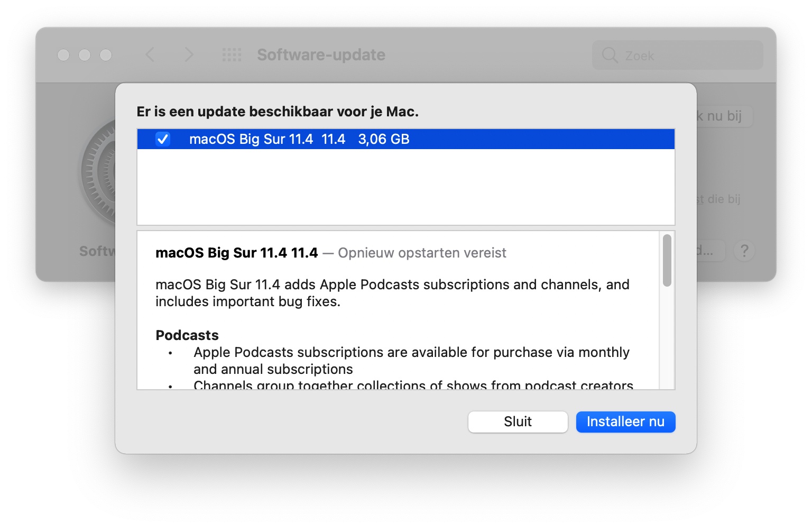Click the green zoom window button
This screenshot has width=812, height=532.
click(106, 55)
